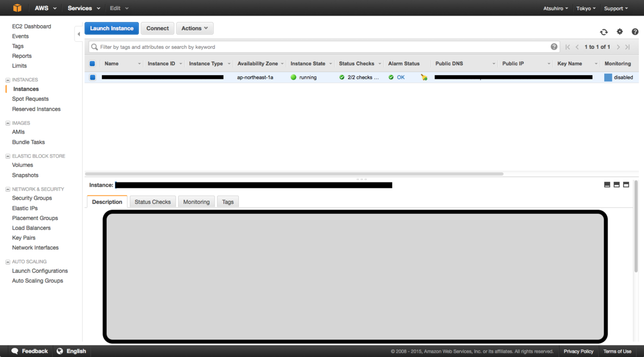Sort by Instance State column header
644x357 pixels.
(x=308, y=63)
